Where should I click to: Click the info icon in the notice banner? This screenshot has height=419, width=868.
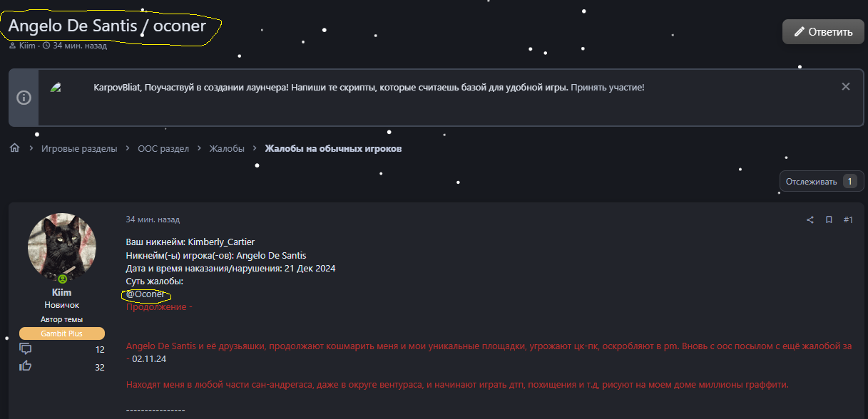tap(24, 98)
